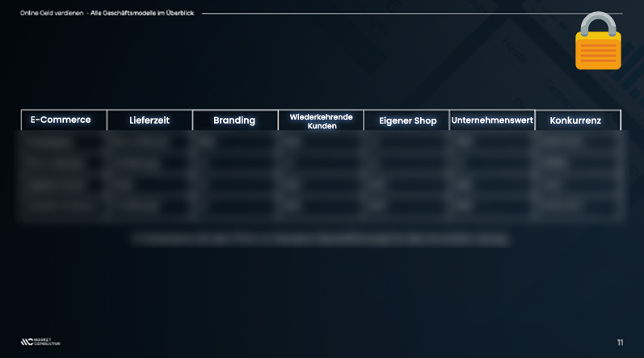Click the Eigener Shop header cell
Screen dimensions: 644x358
point(407,120)
